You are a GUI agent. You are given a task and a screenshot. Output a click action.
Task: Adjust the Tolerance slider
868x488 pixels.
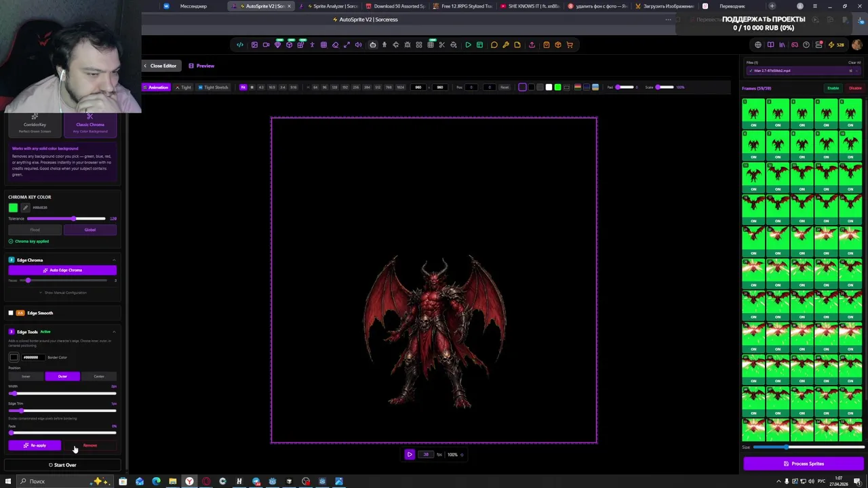[66, 218]
